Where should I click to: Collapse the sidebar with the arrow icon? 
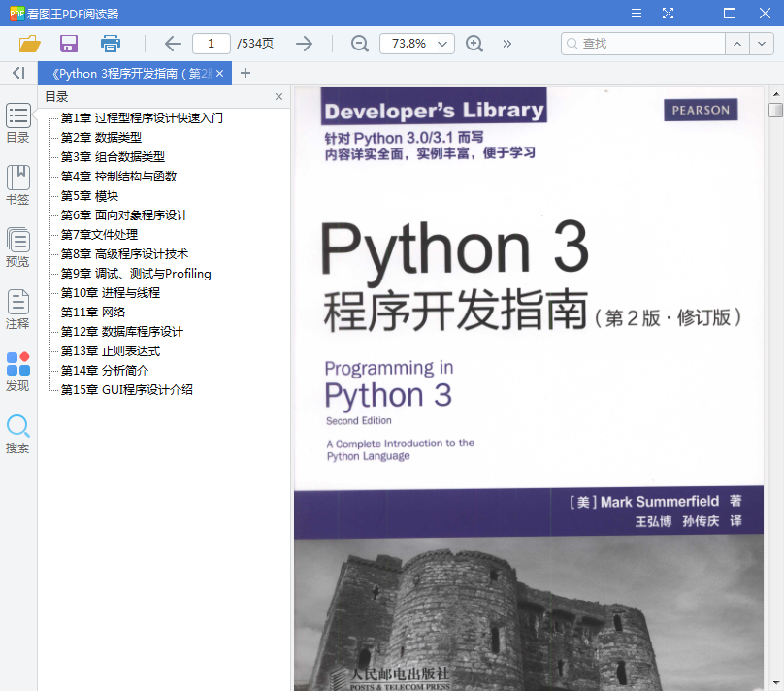coord(18,73)
